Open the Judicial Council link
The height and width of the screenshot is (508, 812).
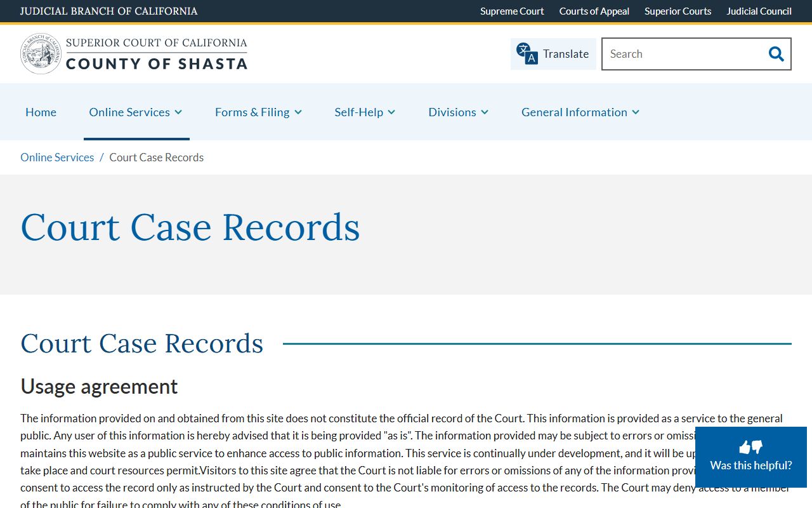(x=759, y=11)
